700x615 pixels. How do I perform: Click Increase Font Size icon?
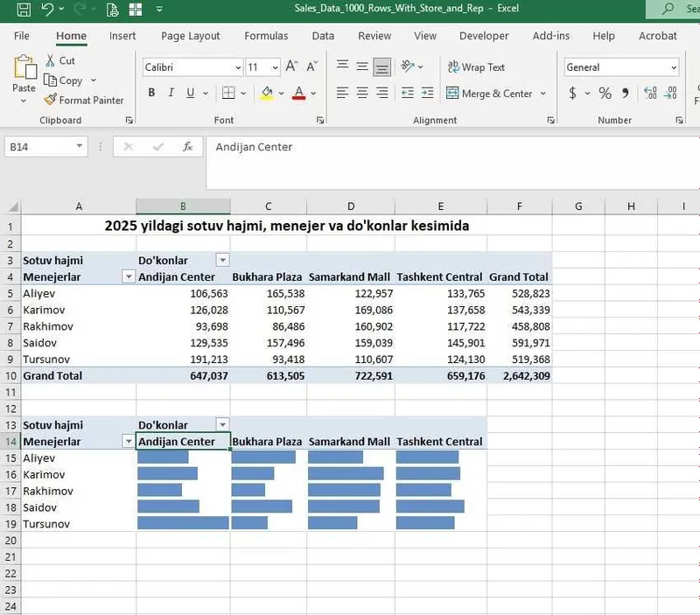(291, 67)
